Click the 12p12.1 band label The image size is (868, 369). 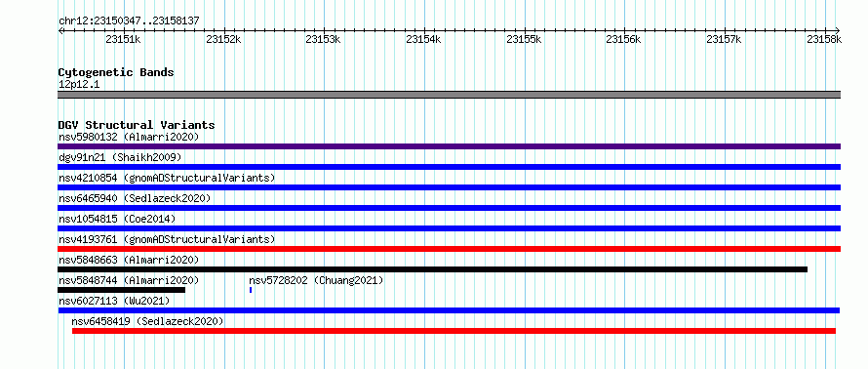pos(79,85)
